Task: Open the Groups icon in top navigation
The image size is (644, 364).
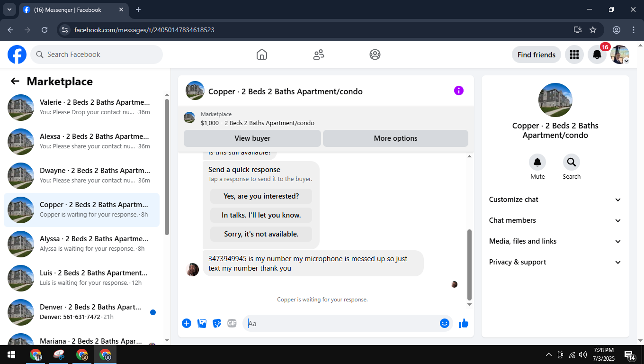Action: [x=375, y=55]
